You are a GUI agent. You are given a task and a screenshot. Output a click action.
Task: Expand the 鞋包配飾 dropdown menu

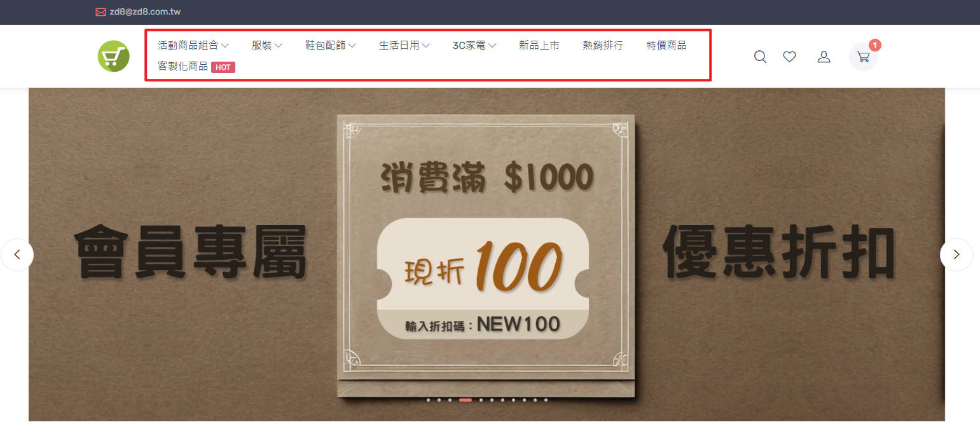pyautogui.click(x=331, y=45)
